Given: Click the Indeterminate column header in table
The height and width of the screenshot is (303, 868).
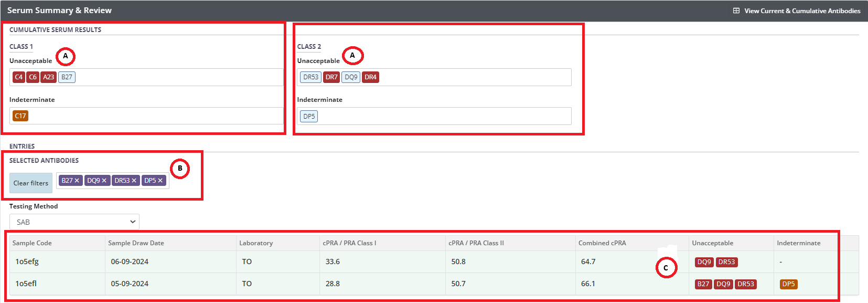Looking at the screenshot, I should point(798,243).
